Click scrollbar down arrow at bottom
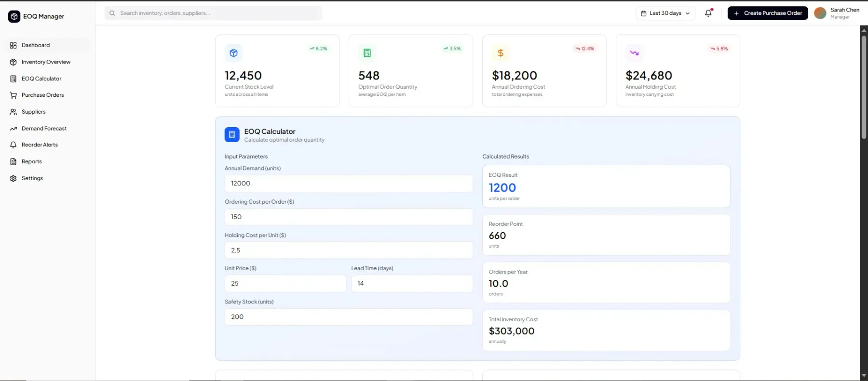The image size is (868, 381). (864, 376)
